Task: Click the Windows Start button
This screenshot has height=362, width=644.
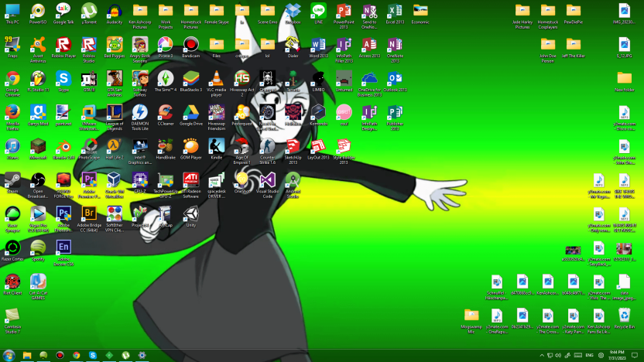Action: point(9,355)
